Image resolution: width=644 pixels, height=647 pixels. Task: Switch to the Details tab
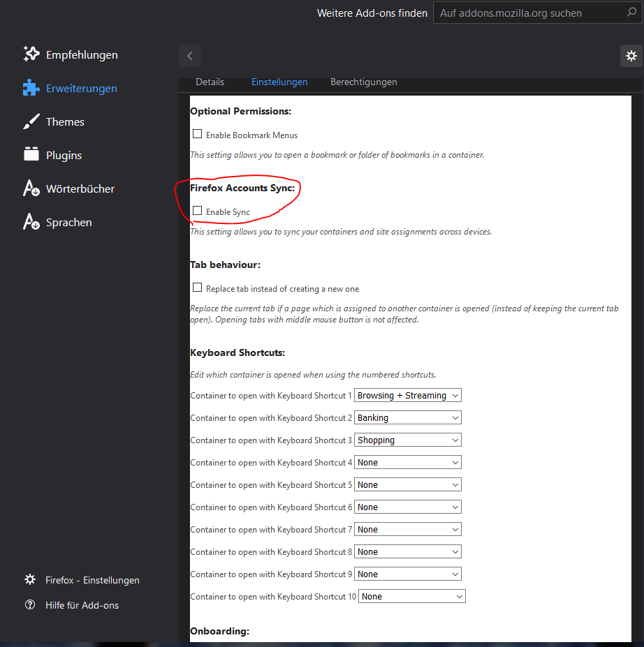click(x=210, y=82)
